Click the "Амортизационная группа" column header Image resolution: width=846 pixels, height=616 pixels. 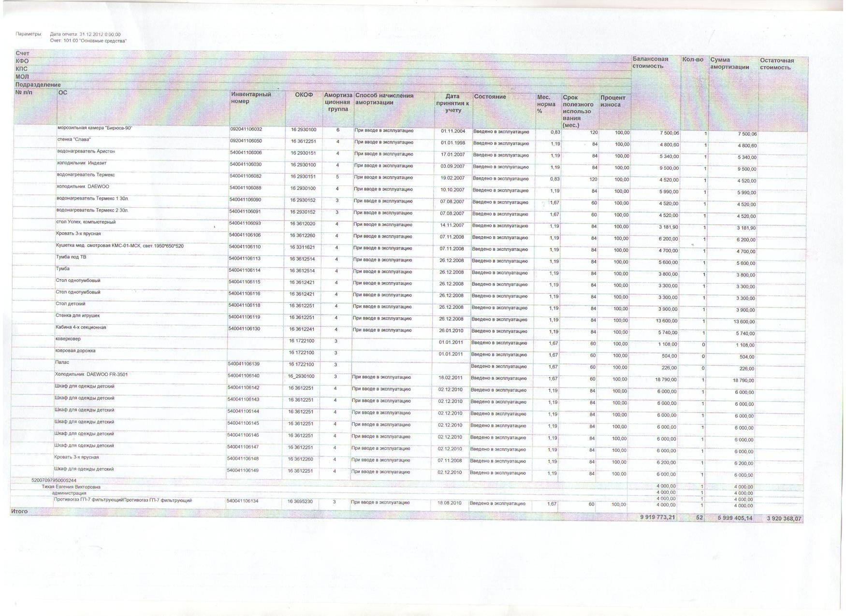[x=338, y=102]
